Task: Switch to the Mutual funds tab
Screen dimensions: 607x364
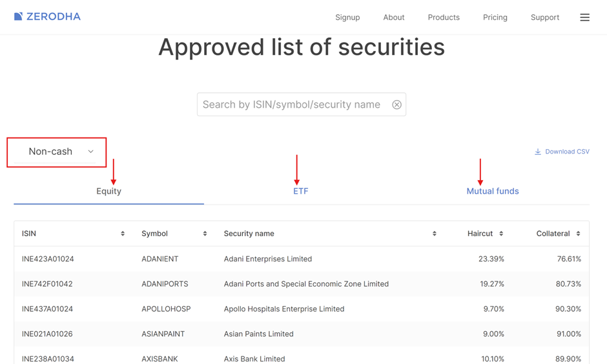Action: (493, 191)
